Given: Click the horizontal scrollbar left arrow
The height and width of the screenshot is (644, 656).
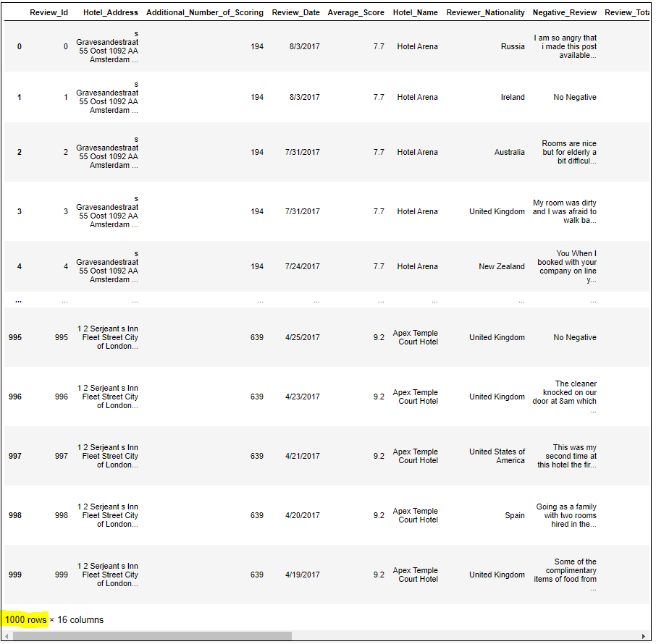Looking at the screenshot, I should pyautogui.click(x=7, y=636).
